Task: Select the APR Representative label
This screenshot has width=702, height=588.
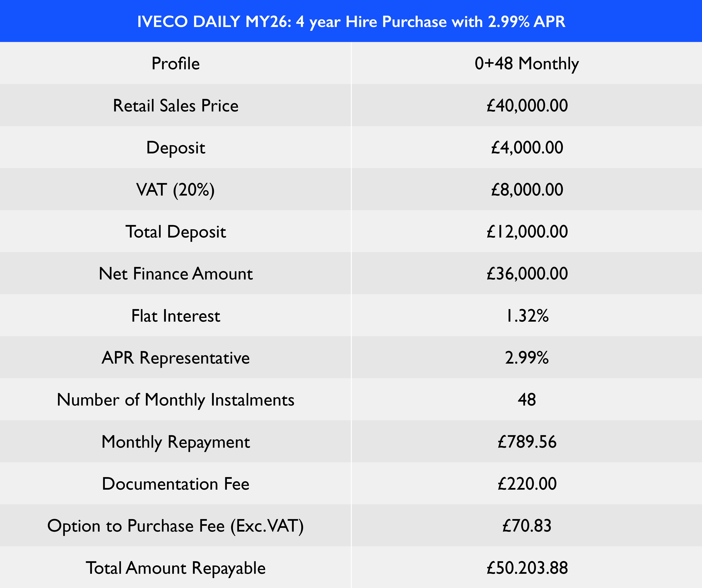Action: click(x=176, y=358)
